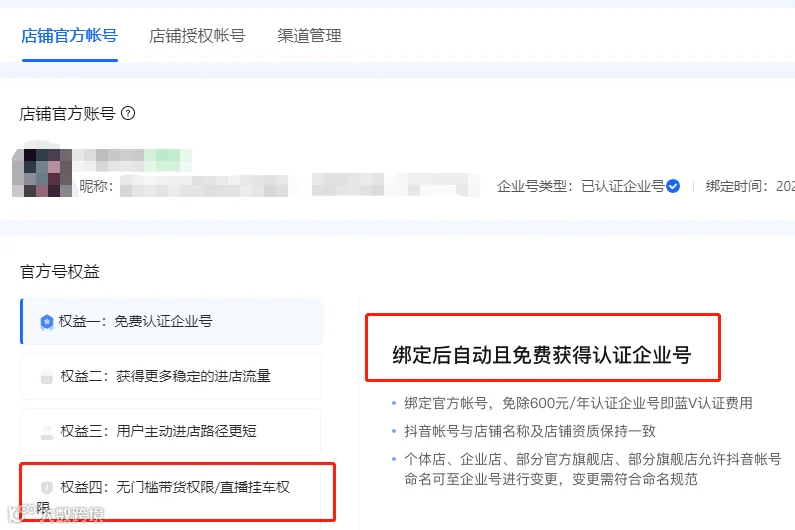The height and width of the screenshot is (530, 795).
Task: Click the blue verified badge icon
Action: click(x=673, y=186)
